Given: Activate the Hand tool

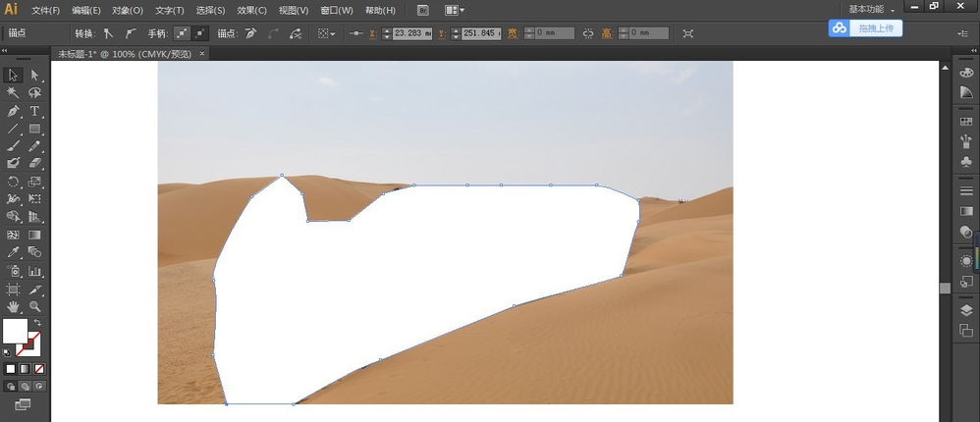Looking at the screenshot, I should [14, 307].
